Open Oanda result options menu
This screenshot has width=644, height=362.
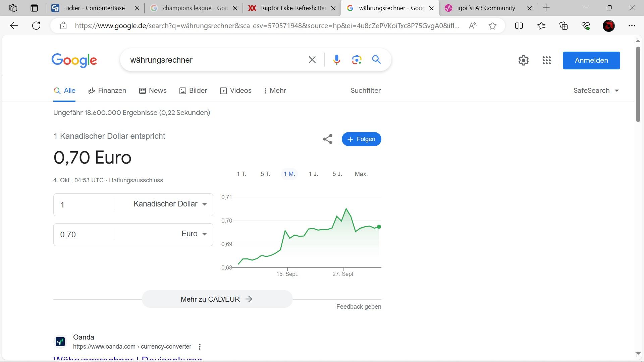[x=200, y=347]
